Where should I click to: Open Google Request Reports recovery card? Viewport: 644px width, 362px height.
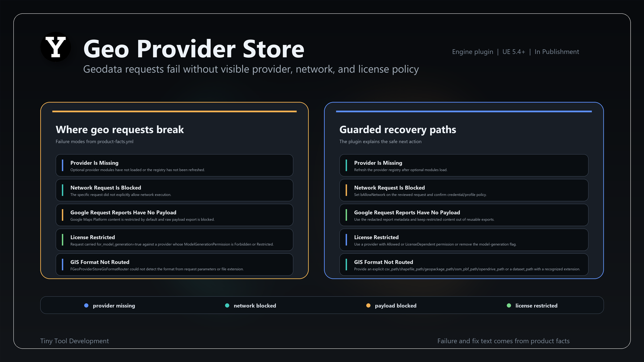[x=464, y=215]
